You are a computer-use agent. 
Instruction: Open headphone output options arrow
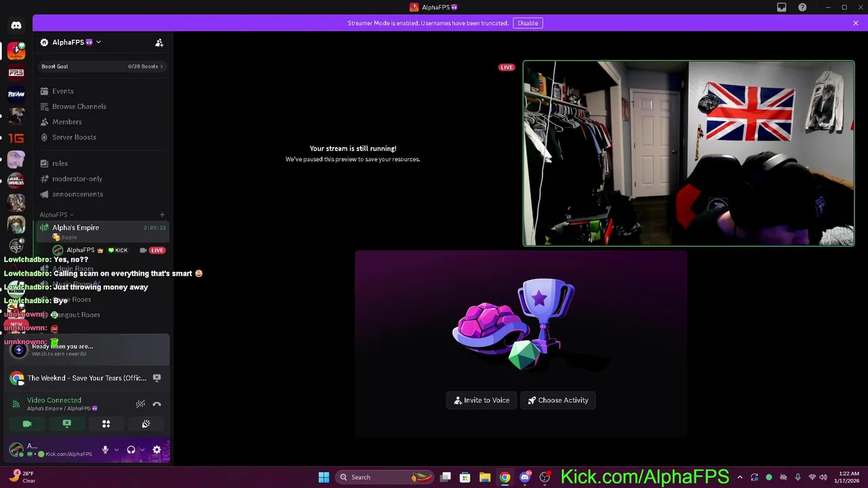pos(142,450)
